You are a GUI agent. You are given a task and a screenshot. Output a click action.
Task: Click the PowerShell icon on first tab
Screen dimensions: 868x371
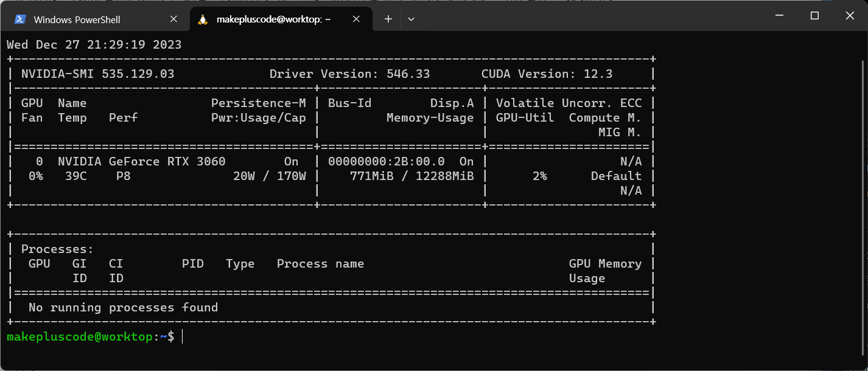click(20, 19)
